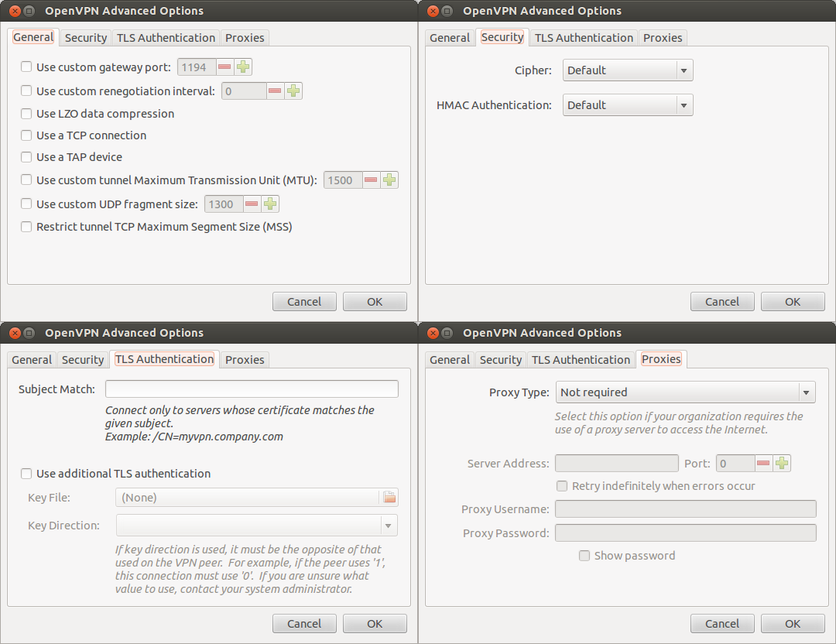Click the minus icon for gateway port
836x644 pixels.
coord(224,67)
